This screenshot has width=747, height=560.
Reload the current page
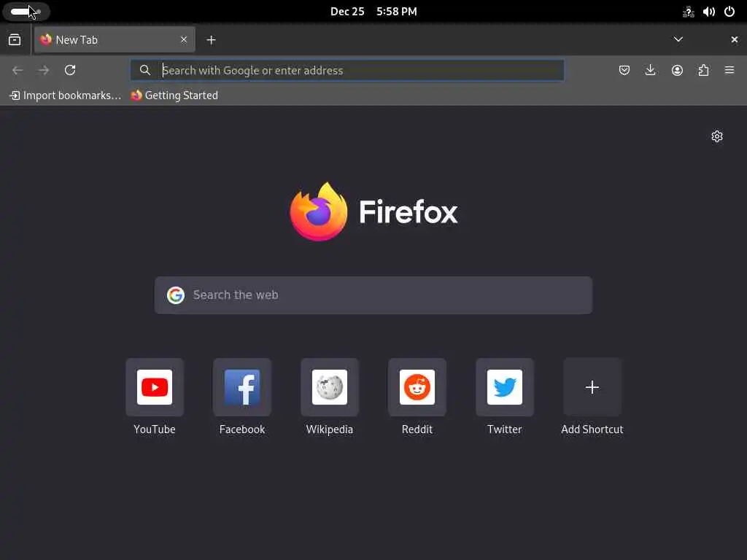pyautogui.click(x=70, y=71)
